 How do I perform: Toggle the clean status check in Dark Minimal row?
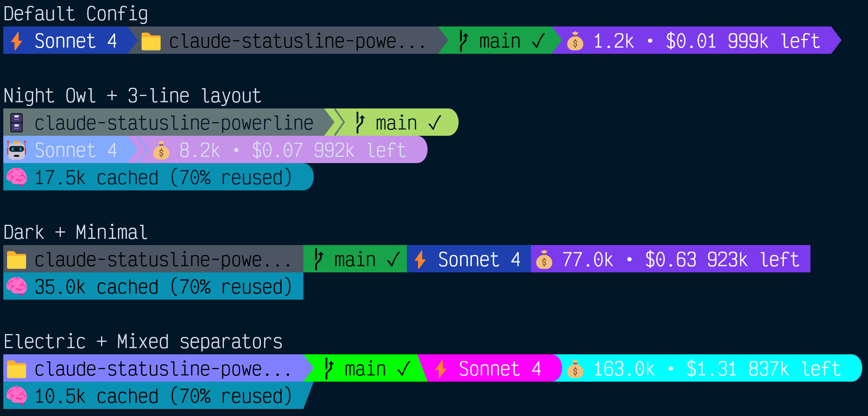click(393, 260)
